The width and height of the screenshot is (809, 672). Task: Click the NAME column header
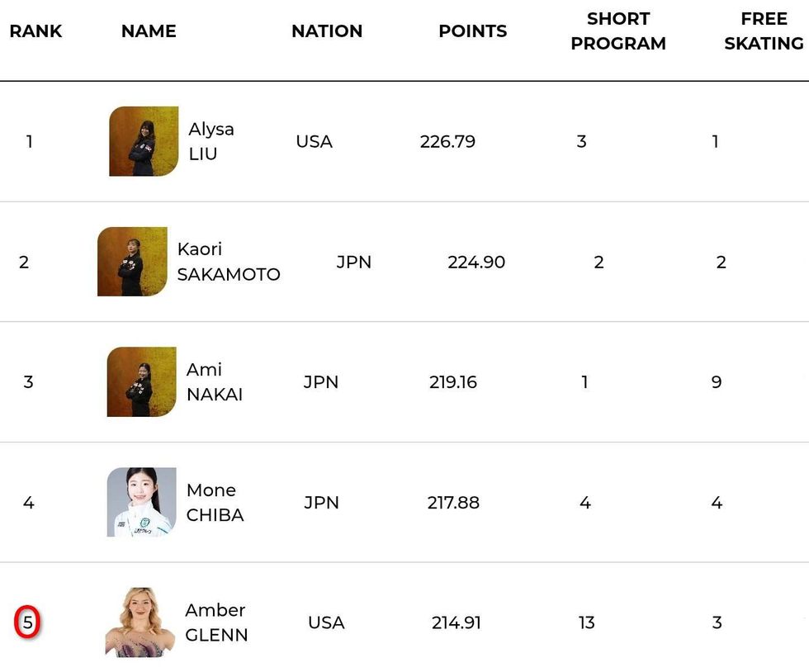click(x=149, y=31)
